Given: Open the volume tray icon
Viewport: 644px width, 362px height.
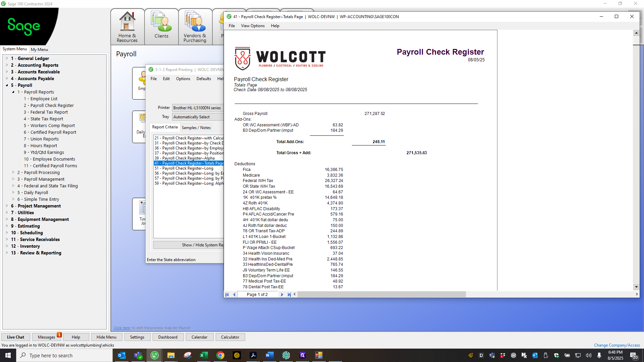Looking at the screenshot, I should coord(589,355).
